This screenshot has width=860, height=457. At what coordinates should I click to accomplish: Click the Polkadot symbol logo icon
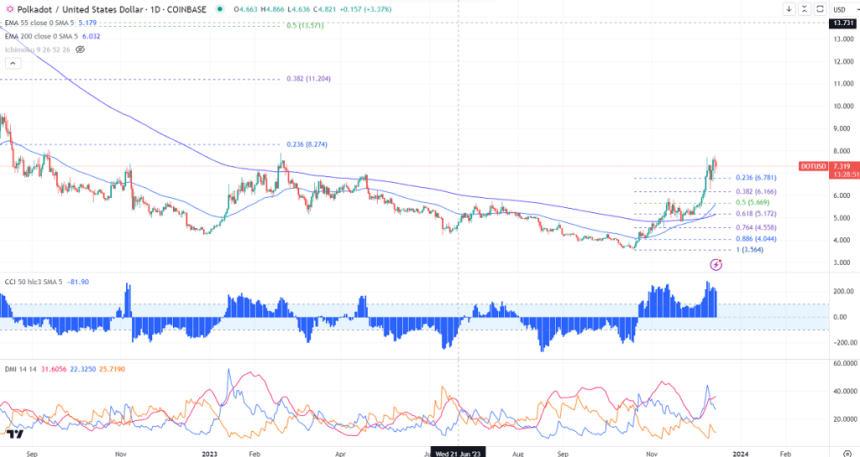[x=7, y=7]
